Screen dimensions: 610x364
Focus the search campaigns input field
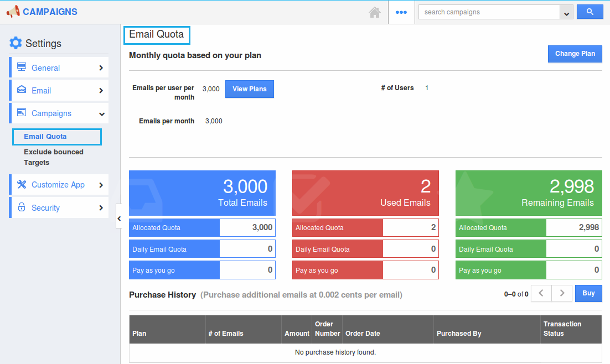coord(489,12)
